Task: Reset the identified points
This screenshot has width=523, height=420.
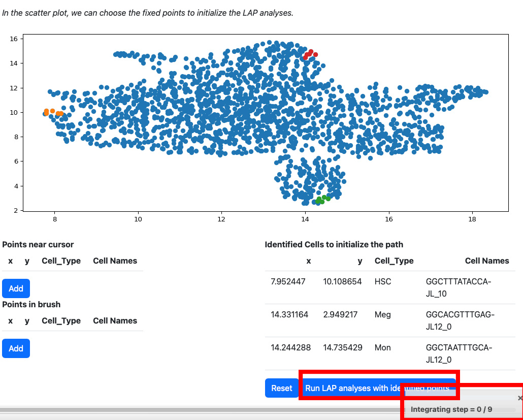Action: pos(281,388)
